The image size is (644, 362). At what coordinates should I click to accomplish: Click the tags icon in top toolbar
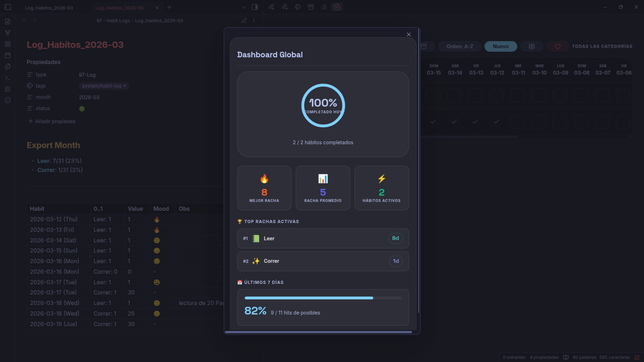(x=298, y=7)
